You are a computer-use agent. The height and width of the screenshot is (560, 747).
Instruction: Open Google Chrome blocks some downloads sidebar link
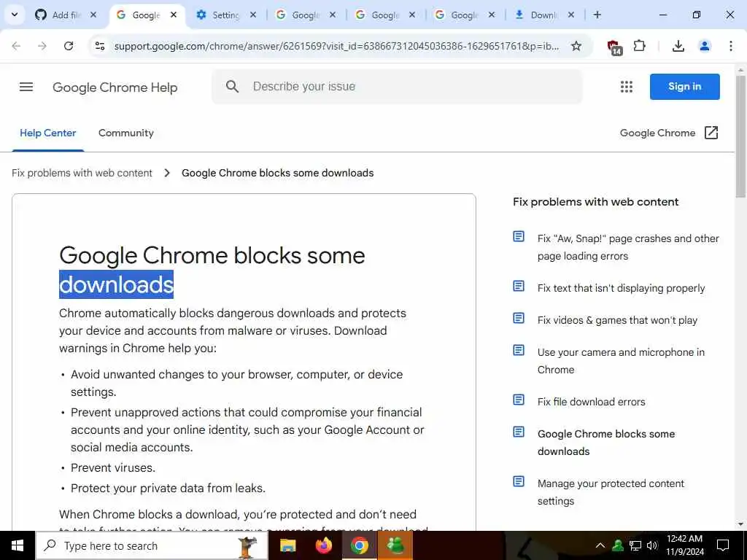click(606, 443)
